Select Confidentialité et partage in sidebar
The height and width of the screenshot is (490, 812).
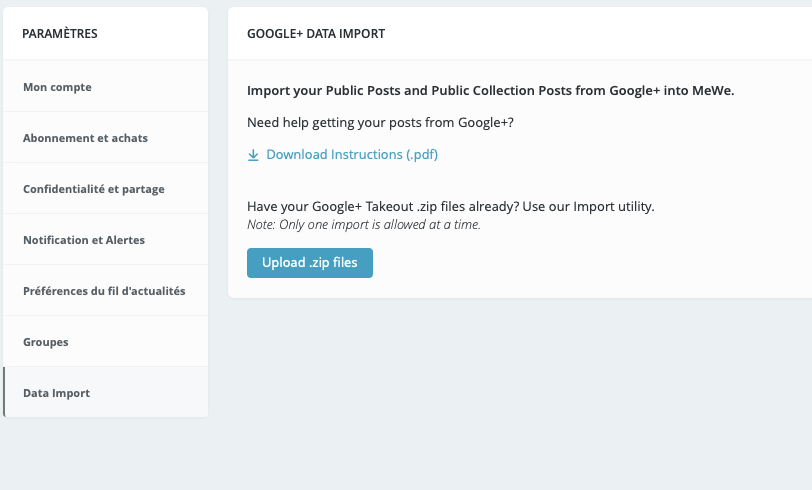click(106, 189)
